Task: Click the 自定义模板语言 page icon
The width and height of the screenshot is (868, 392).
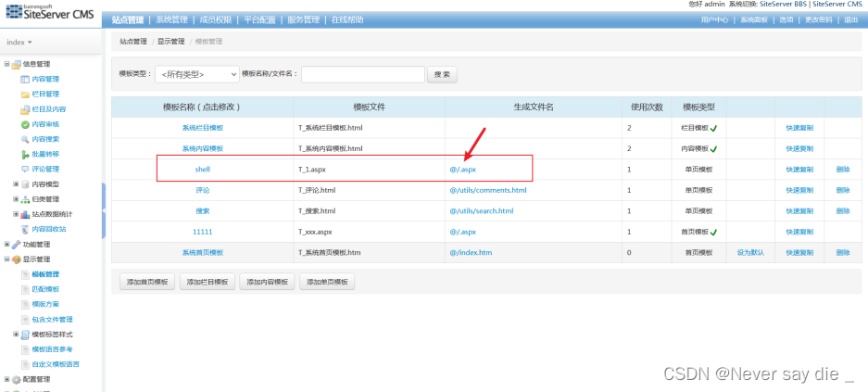Action: (25, 364)
